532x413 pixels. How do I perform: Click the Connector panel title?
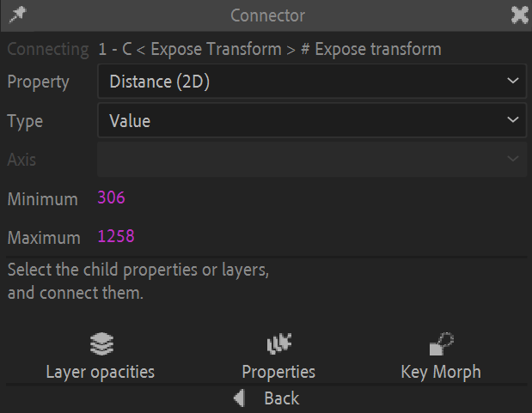pyautogui.click(x=267, y=15)
